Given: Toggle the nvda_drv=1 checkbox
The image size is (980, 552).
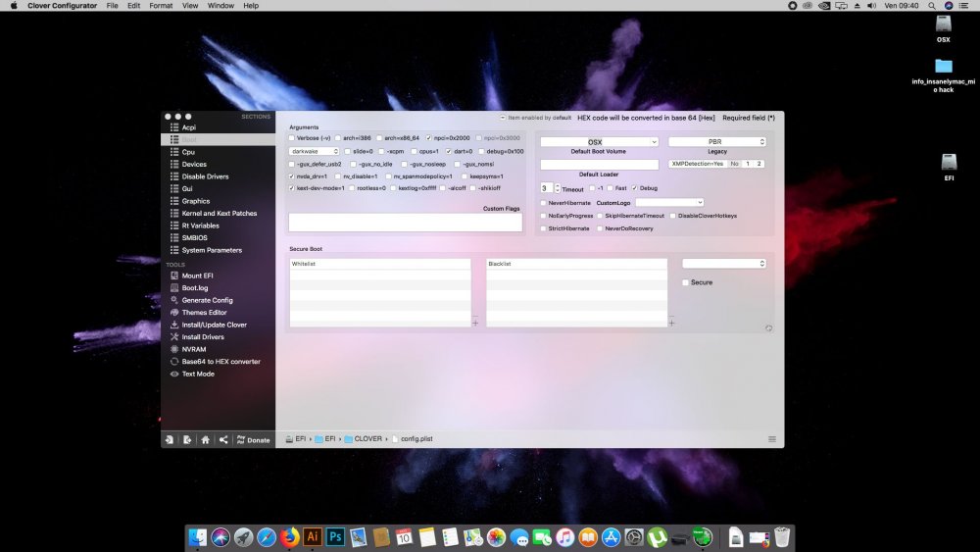Looking at the screenshot, I should pyautogui.click(x=292, y=176).
